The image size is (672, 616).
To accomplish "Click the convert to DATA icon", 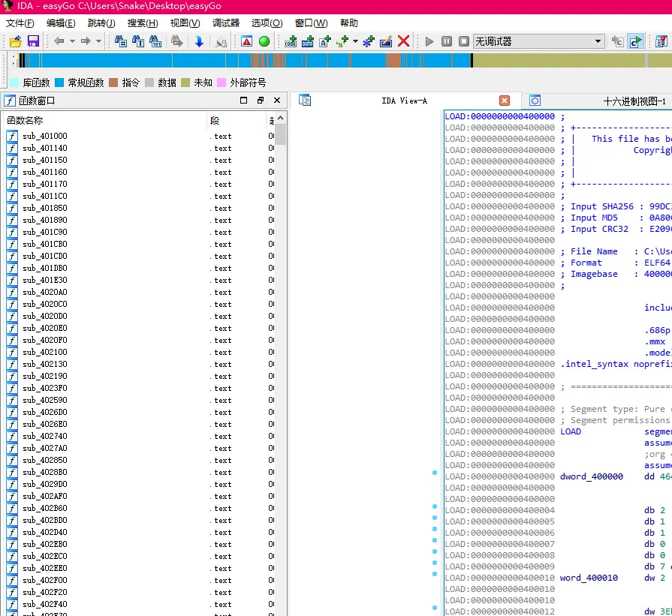I will pyautogui.click(x=308, y=41).
